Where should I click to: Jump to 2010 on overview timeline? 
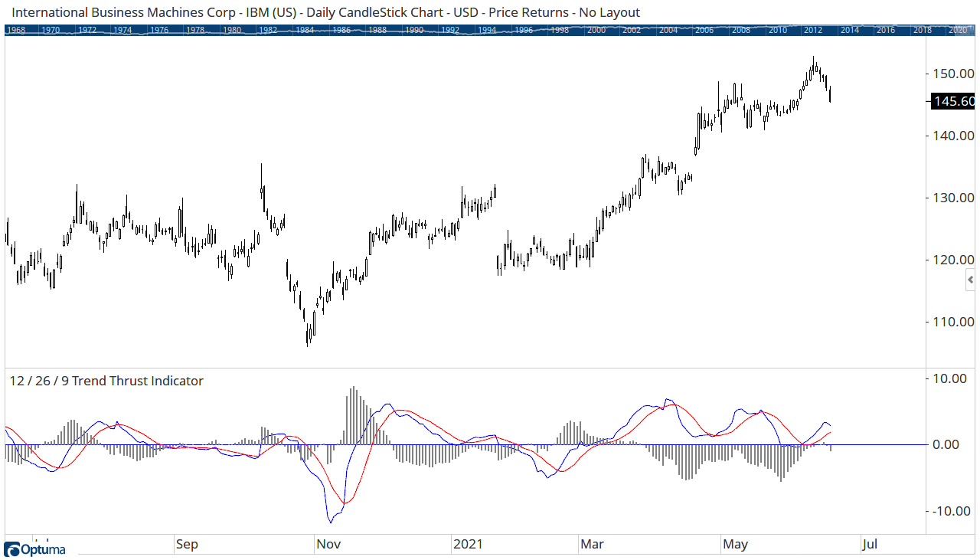[777, 30]
